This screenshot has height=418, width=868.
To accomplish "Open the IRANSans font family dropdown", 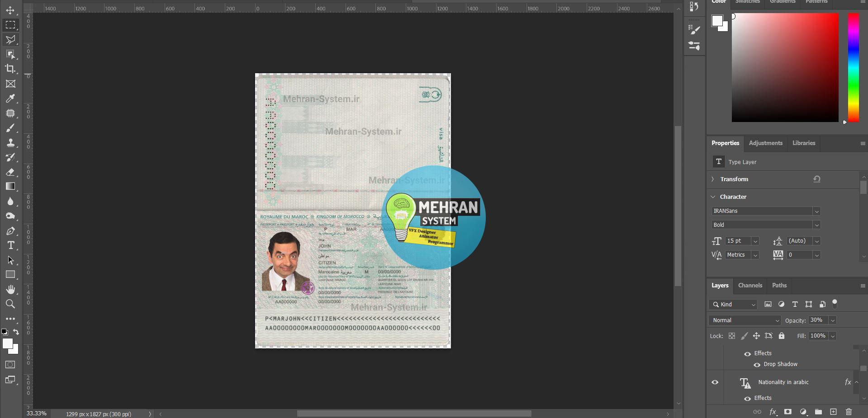I will click(x=816, y=211).
